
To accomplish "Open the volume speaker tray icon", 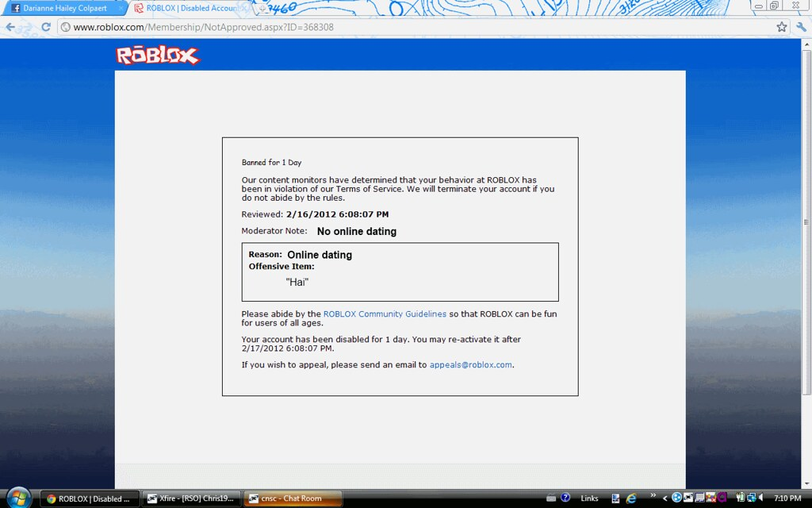I will (761, 498).
